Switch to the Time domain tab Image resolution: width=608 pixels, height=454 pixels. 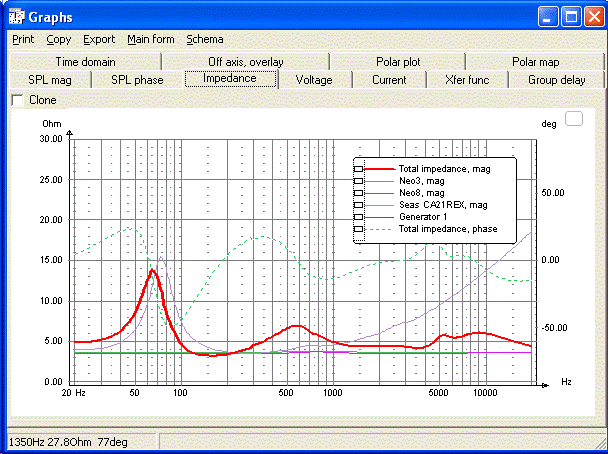[x=85, y=62]
